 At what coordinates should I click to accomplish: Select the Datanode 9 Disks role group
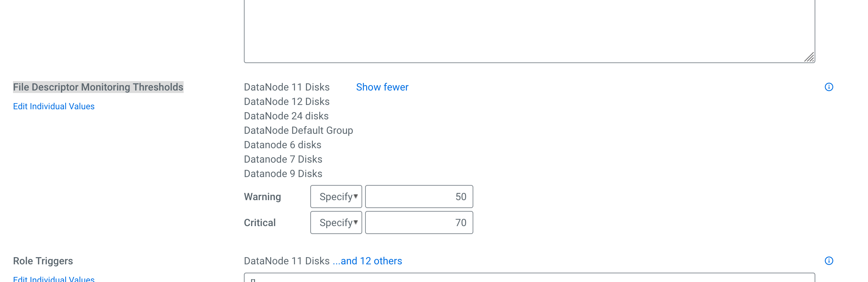(283, 173)
